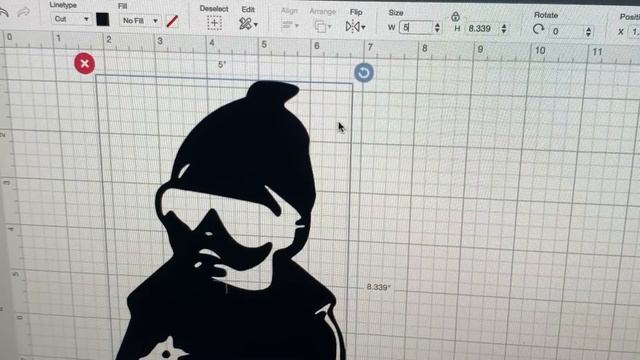The width and height of the screenshot is (640, 360).
Task: Click the Redo arrow icon
Action: (24, 13)
